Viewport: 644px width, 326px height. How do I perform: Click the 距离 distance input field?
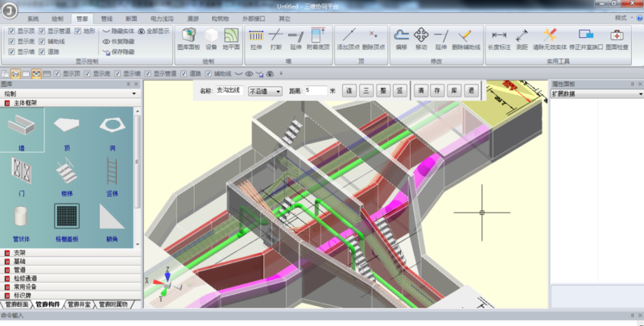[315, 91]
